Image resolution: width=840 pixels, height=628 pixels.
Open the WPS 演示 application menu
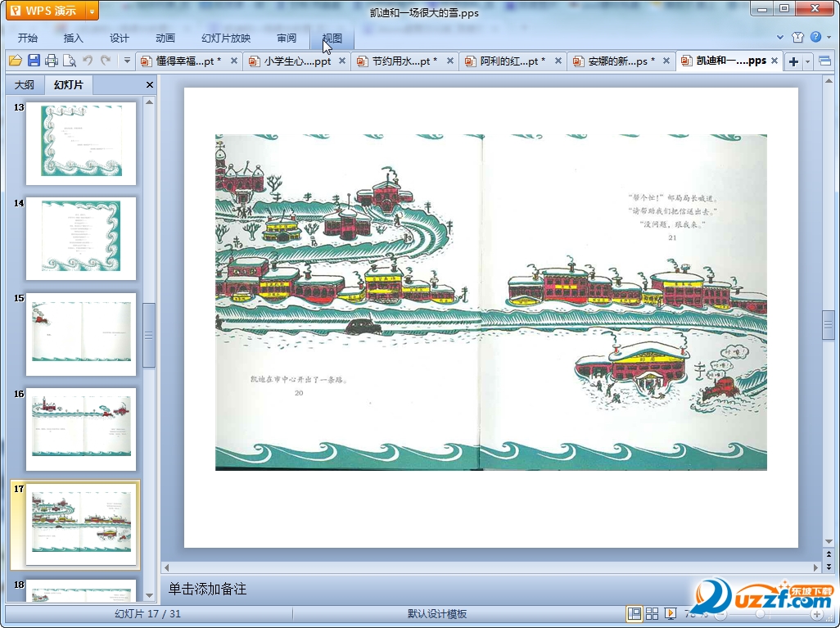click(46, 11)
